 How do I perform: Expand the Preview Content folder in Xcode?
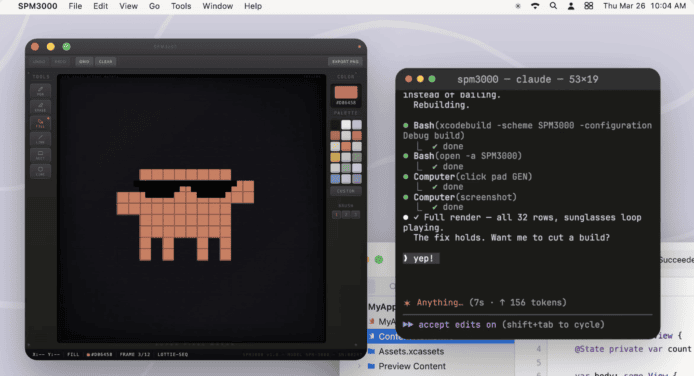pos(360,366)
